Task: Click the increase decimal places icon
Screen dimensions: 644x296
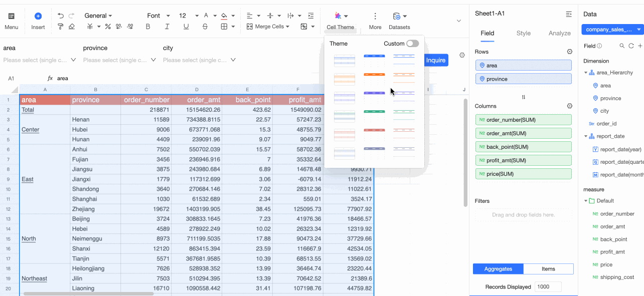Action: tap(130, 27)
